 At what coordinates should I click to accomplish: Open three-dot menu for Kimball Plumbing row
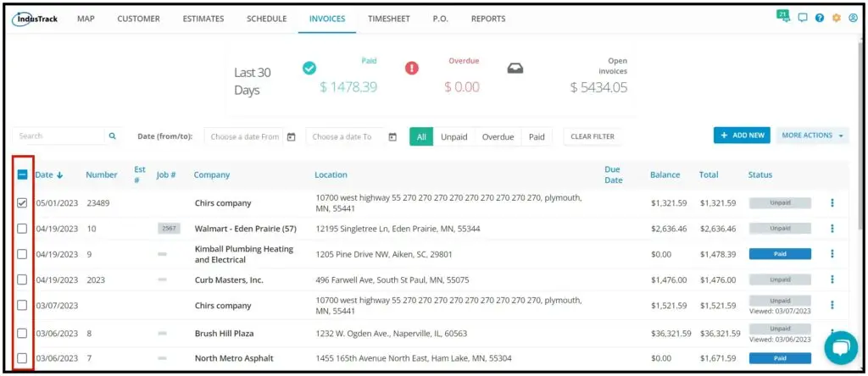coord(832,254)
